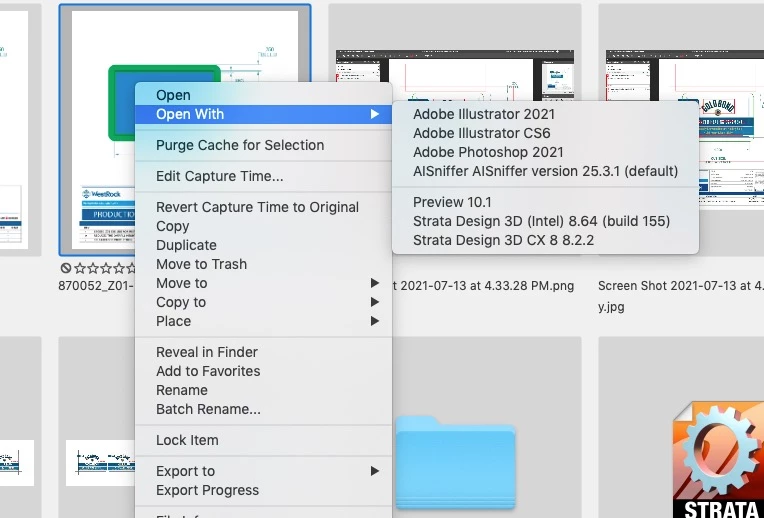Expand the Place submenu
This screenshot has height=518, width=764.
(263, 321)
